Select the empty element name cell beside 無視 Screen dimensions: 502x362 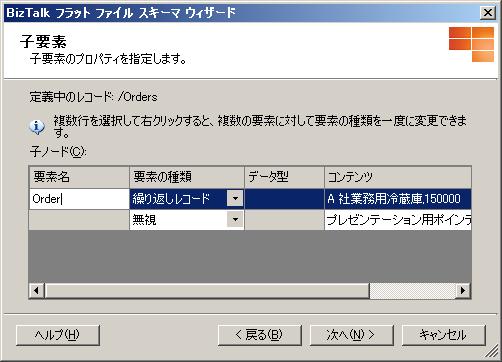tap(79, 220)
